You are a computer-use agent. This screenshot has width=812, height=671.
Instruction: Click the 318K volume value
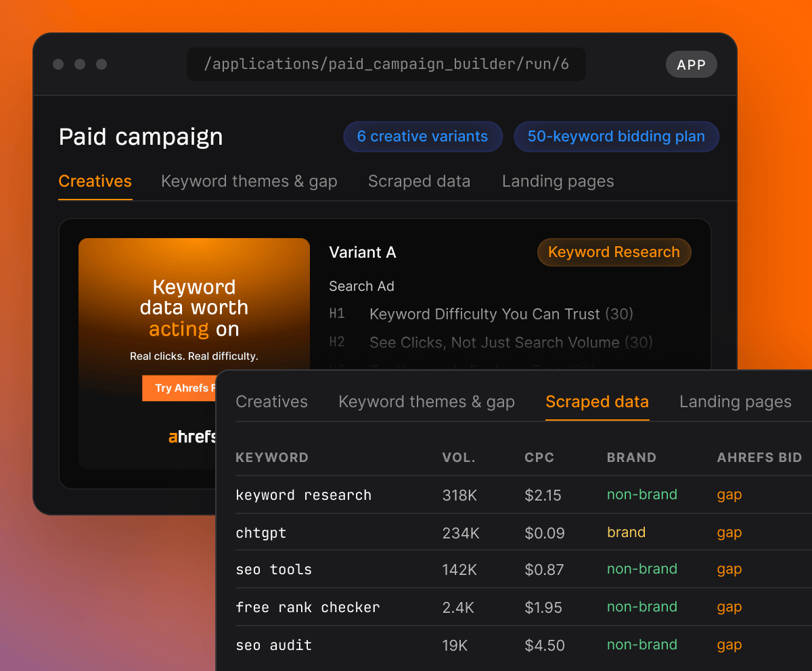pos(459,496)
